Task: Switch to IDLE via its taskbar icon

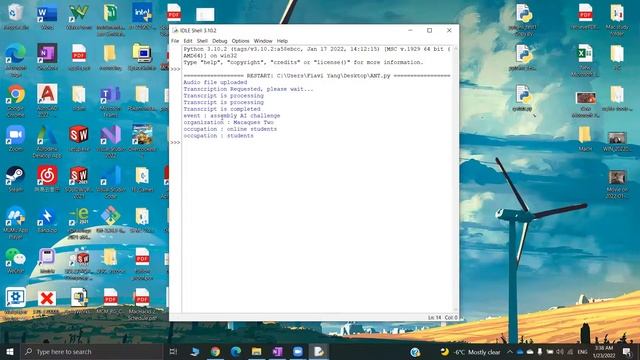Action: tap(319, 351)
